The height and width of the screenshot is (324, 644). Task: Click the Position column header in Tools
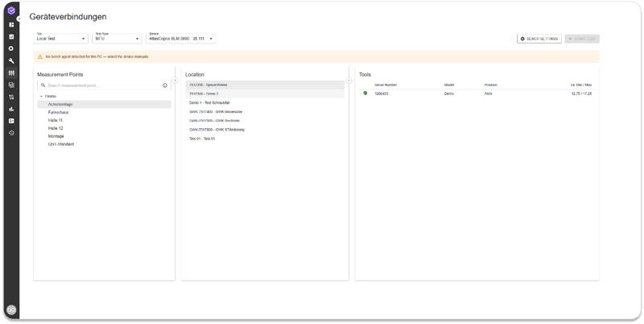coord(490,85)
